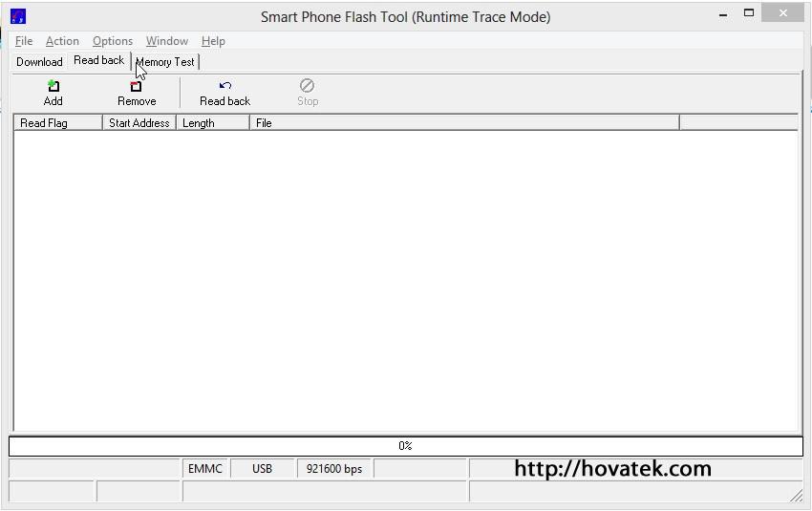The height and width of the screenshot is (511, 812).
Task: Click the 921600 bps status entry
Action: click(334, 469)
